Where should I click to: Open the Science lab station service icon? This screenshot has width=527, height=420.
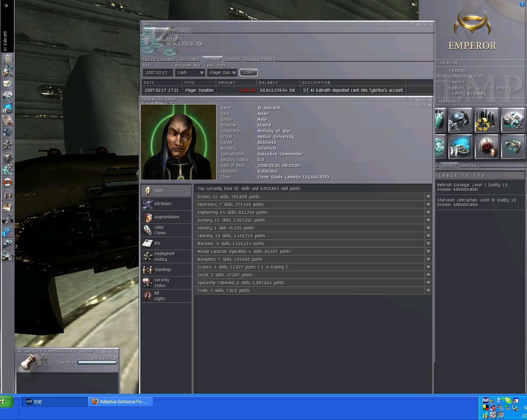(460, 146)
